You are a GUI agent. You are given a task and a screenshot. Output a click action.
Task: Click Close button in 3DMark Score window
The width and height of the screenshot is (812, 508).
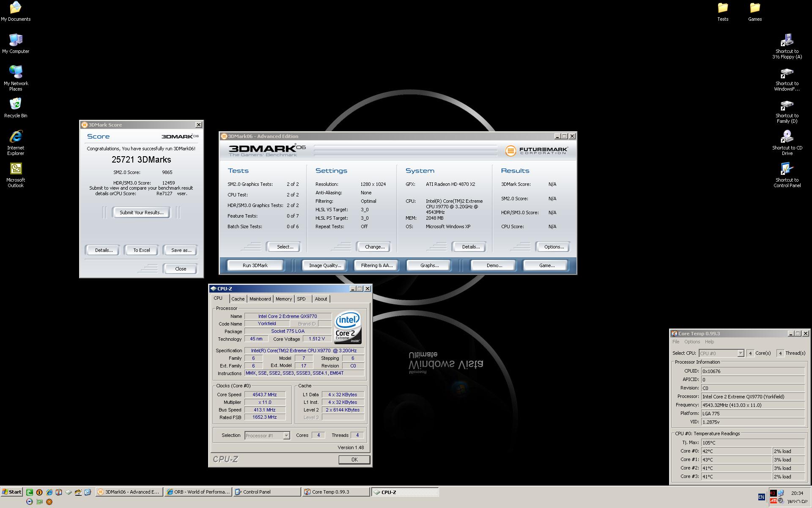tap(181, 269)
